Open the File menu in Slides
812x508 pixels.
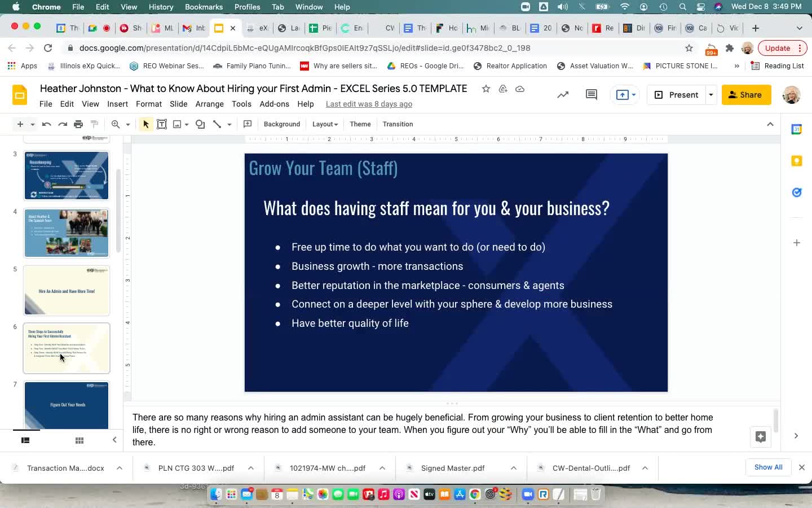click(46, 104)
